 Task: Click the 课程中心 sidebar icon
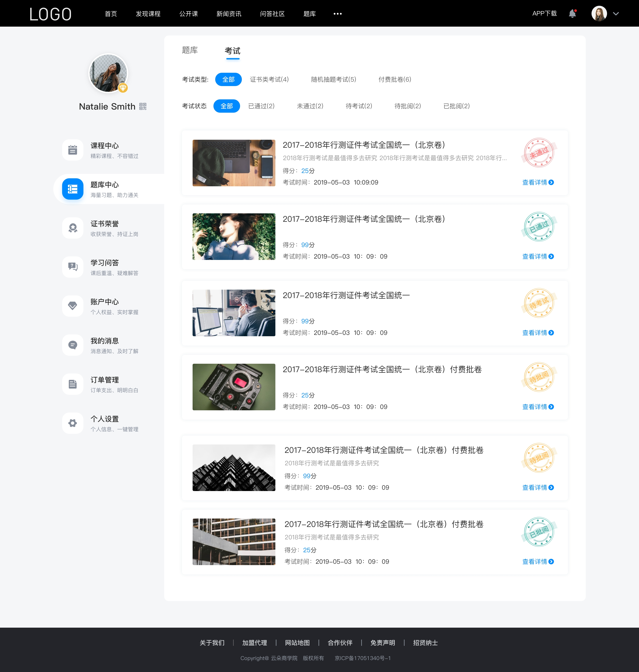pos(72,151)
